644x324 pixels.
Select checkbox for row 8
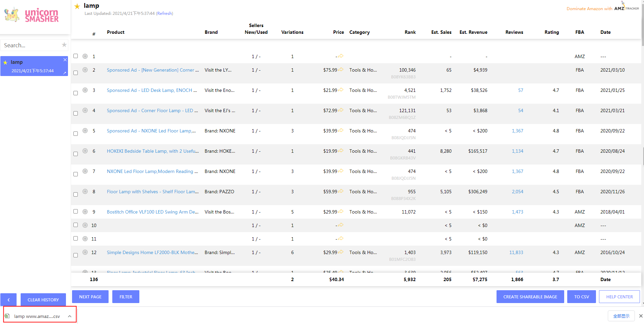point(76,195)
